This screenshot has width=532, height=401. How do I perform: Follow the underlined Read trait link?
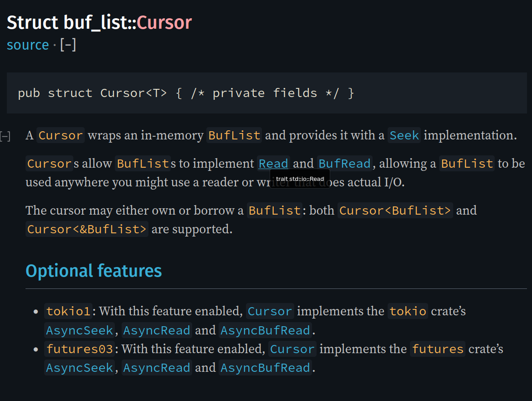(x=273, y=164)
